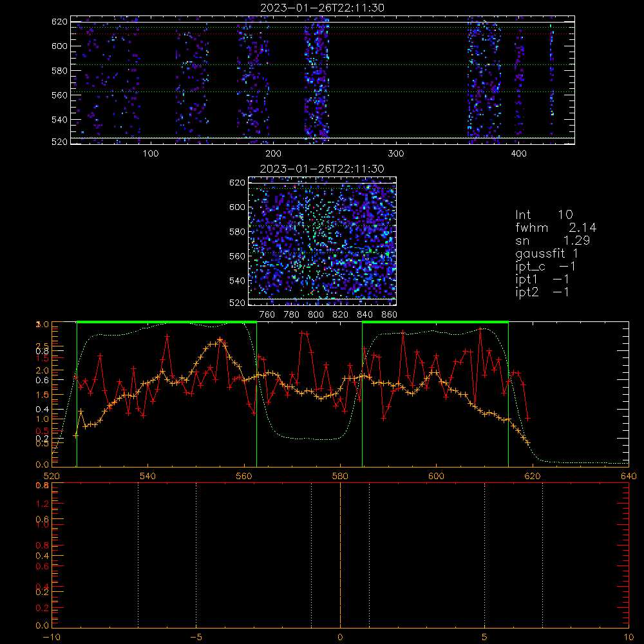Screen dimensions: 644x644
Task: Click the 820 x-axis label under the square image
Action: pos(340,315)
